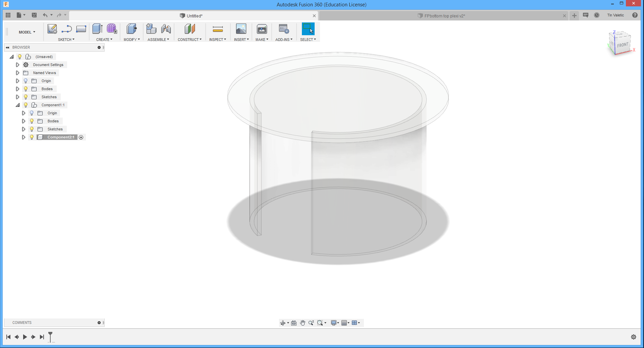This screenshot has height=348, width=644.
Task: Open the Help question mark
Action: coord(635,15)
